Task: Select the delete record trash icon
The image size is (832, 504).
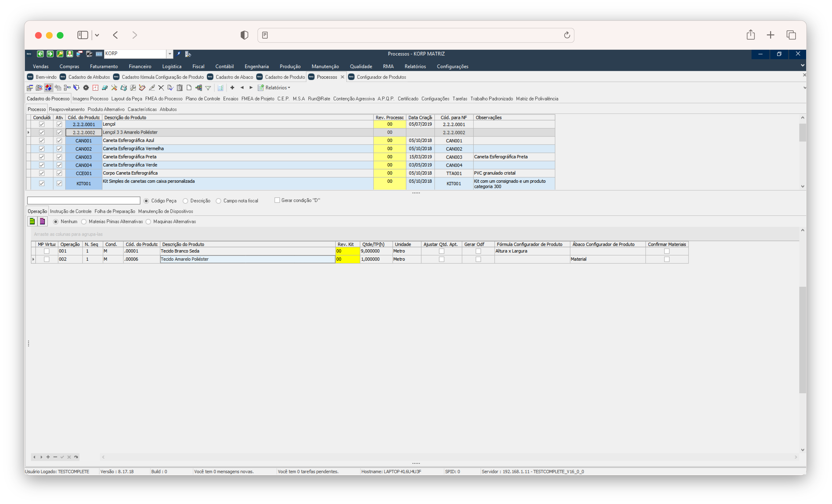Action: pos(180,87)
